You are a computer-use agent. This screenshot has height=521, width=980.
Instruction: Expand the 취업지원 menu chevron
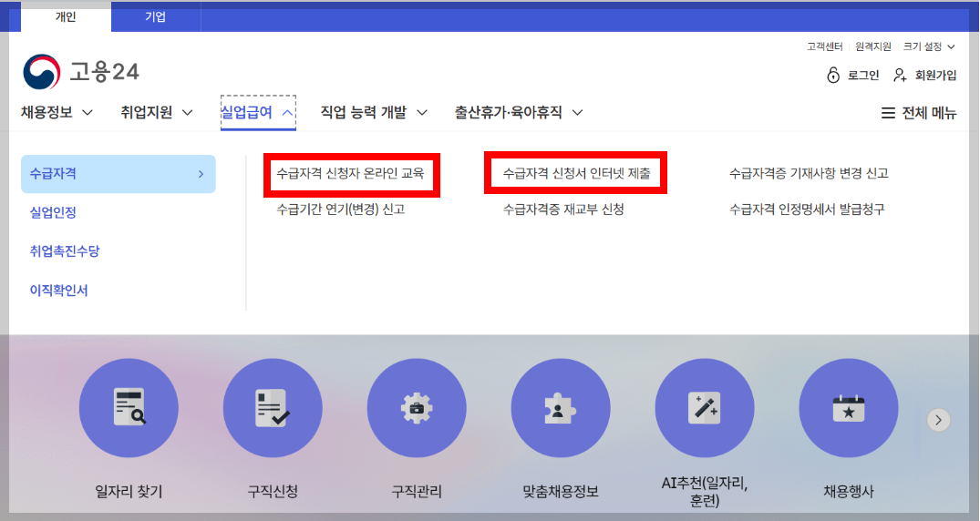pos(187,113)
